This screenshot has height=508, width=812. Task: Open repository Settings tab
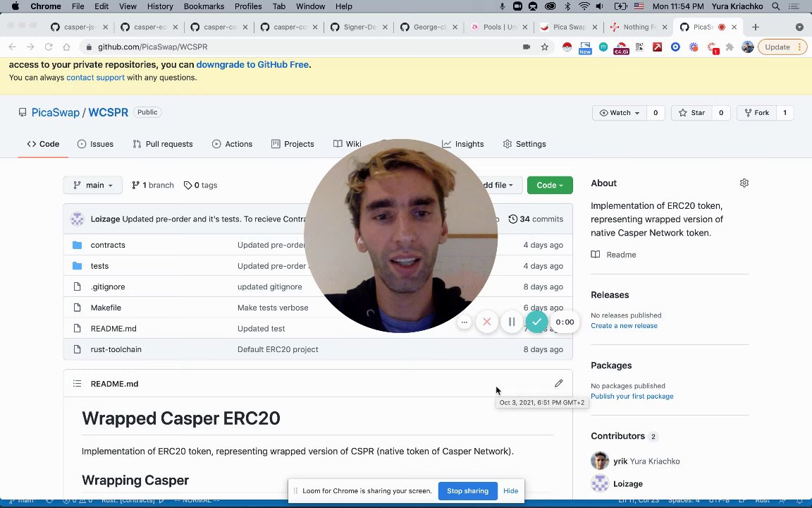click(x=524, y=144)
